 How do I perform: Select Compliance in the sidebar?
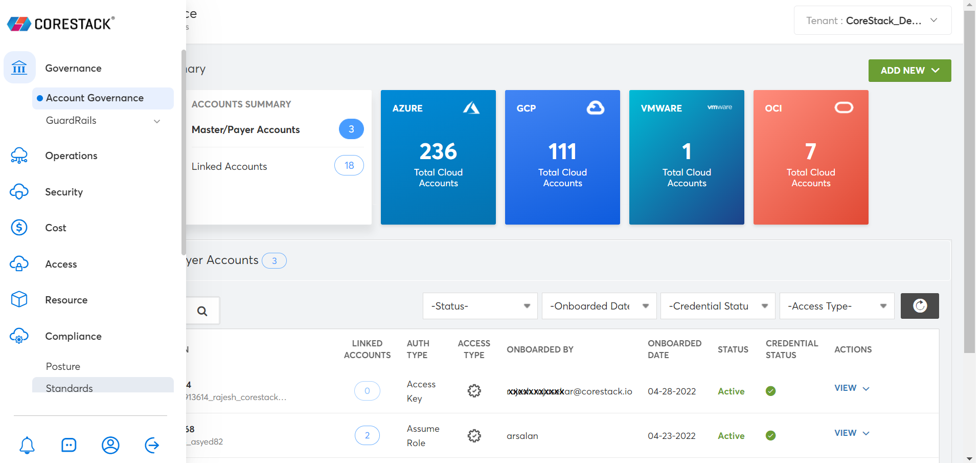coord(73,336)
